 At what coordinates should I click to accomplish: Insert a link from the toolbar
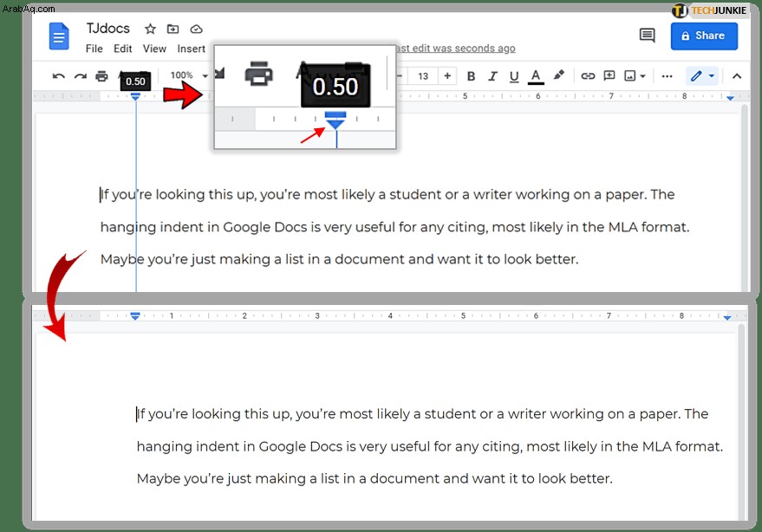[x=588, y=75]
